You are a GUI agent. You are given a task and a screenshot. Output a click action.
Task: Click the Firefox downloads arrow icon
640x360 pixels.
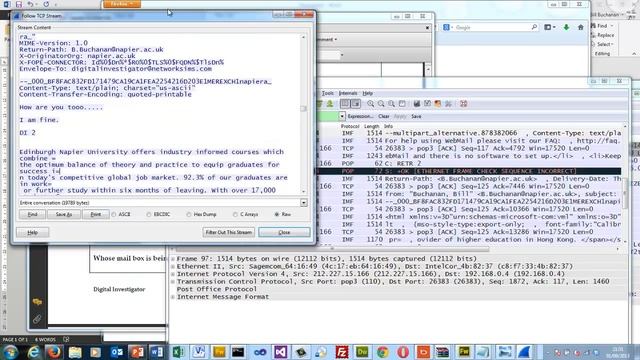point(566,27)
